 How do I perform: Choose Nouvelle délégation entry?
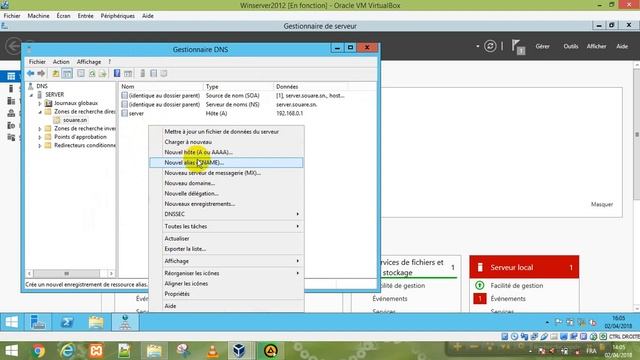pyautogui.click(x=226, y=193)
